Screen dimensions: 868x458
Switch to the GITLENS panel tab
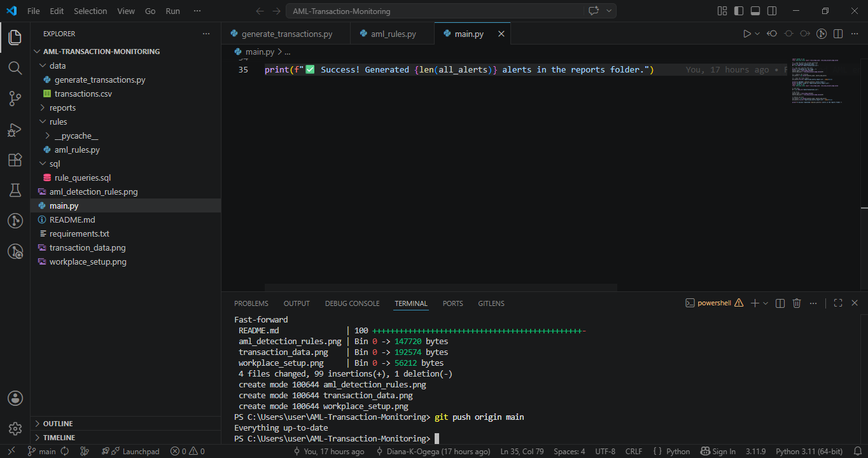(491, 303)
